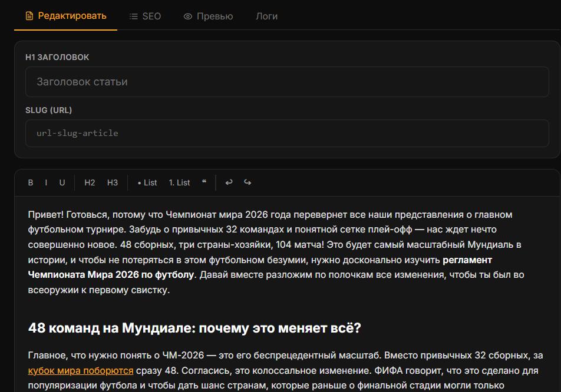Click the SLUG (URL) label
Screen dimensions: 561x392
[x=49, y=110]
